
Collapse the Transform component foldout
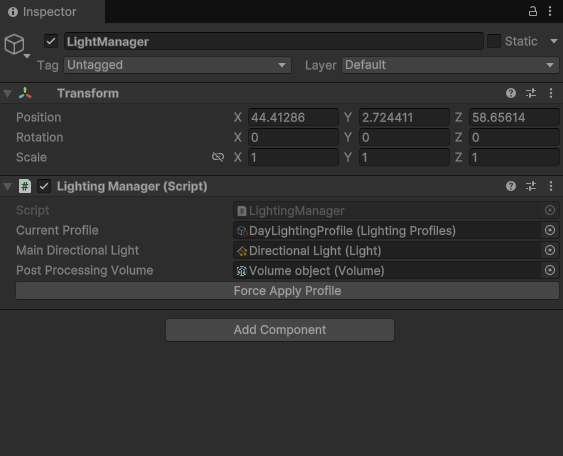[8, 94]
